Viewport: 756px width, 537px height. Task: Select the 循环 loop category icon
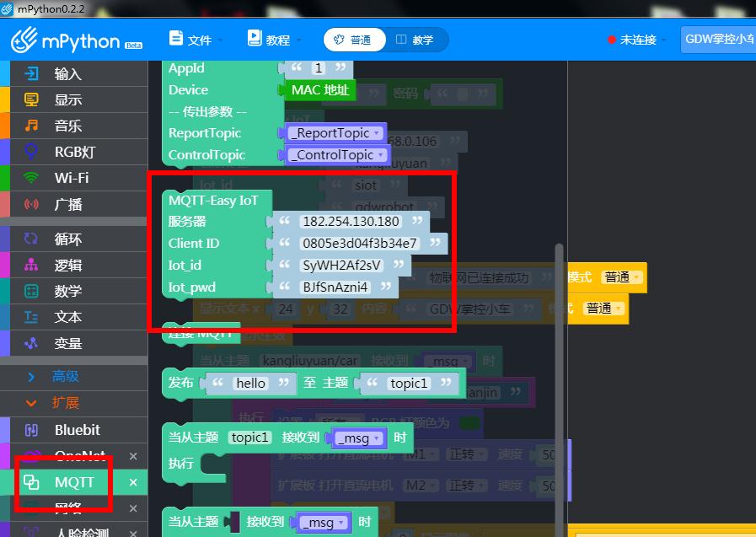(x=31, y=239)
